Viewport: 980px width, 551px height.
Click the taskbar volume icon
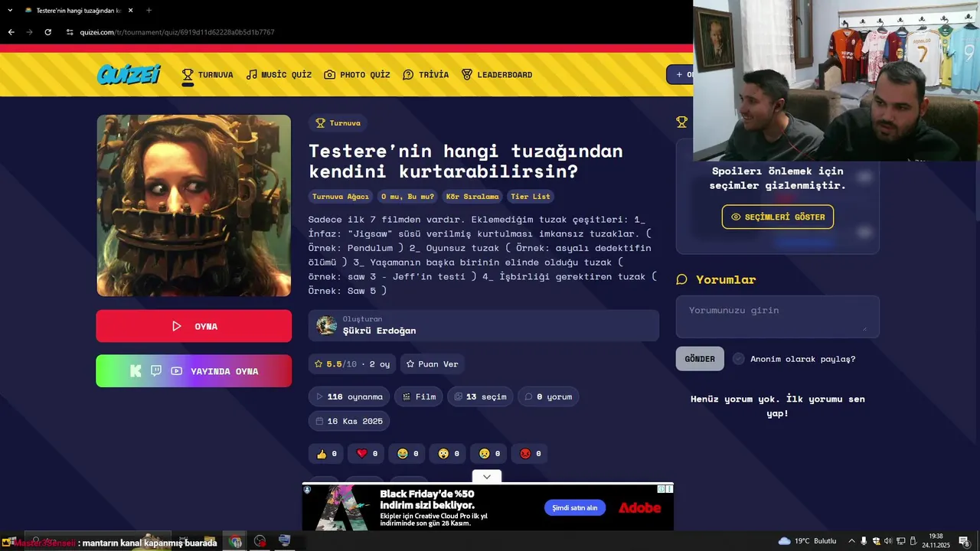pyautogui.click(x=888, y=541)
